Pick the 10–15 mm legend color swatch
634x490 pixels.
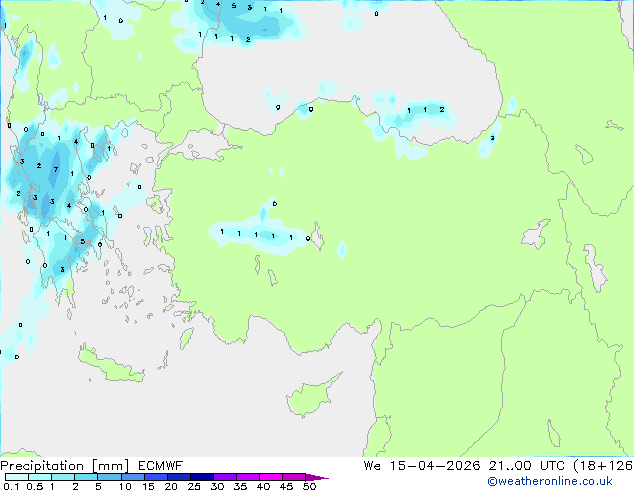[x=133, y=477]
